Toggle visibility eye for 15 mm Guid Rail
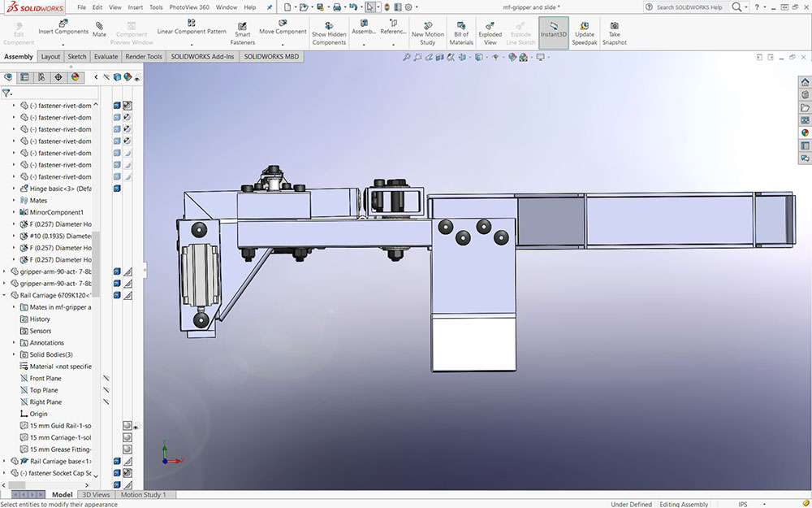 (x=136, y=426)
